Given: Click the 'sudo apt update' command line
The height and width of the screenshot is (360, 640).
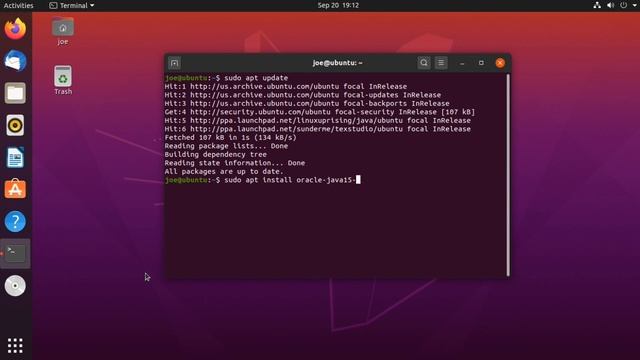Looking at the screenshot, I should point(227,78).
